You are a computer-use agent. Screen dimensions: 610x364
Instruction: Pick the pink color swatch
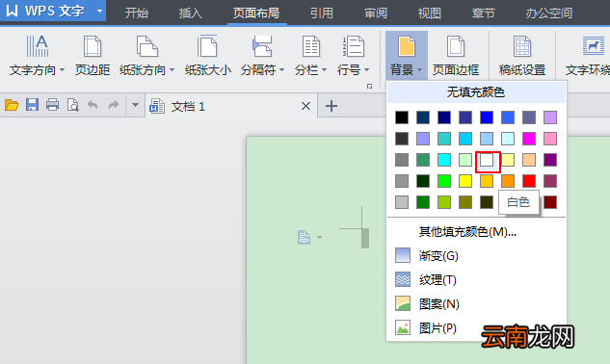(x=550, y=139)
